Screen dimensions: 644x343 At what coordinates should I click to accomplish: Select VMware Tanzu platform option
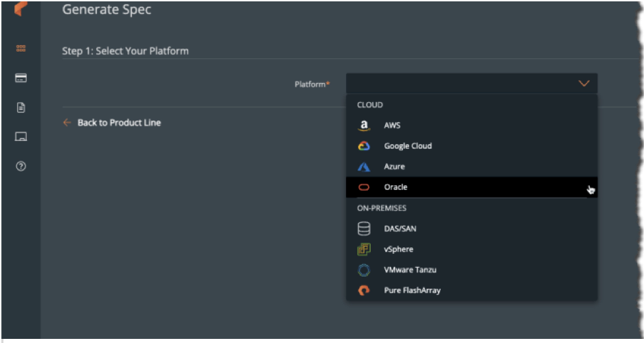410,270
